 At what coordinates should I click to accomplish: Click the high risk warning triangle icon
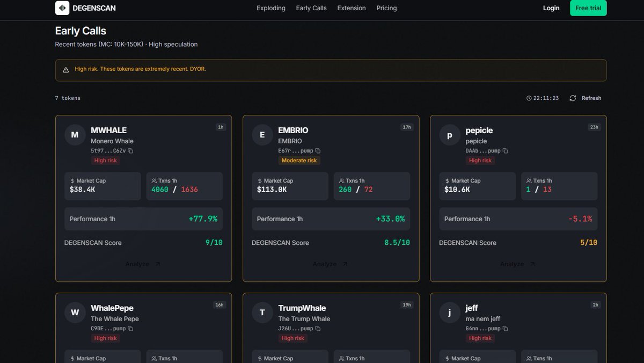pos(65,70)
